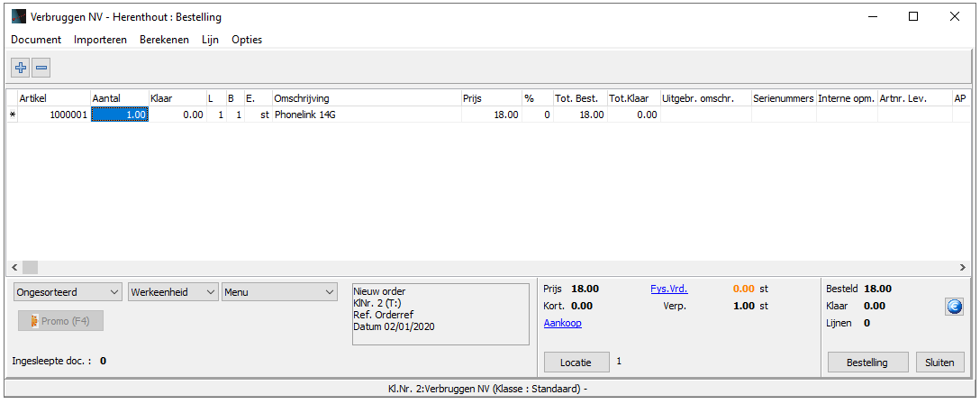Click the % column header

point(537,98)
